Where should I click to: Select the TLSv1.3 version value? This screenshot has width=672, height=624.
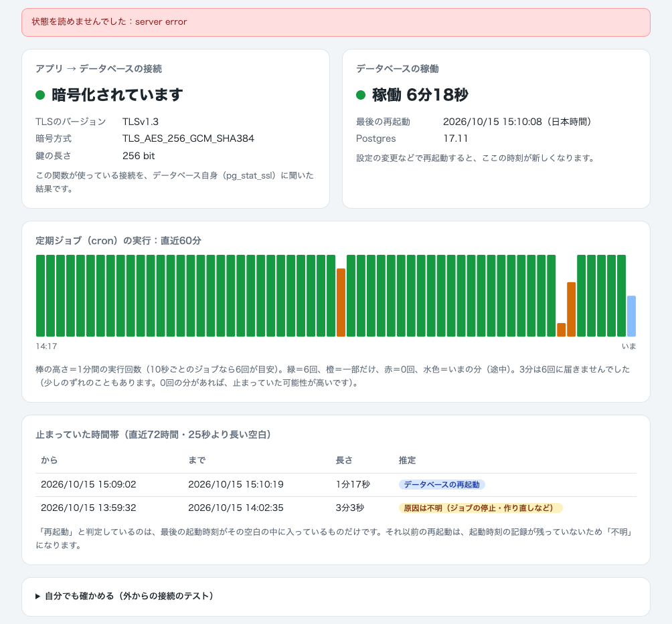tap(141, 122)
